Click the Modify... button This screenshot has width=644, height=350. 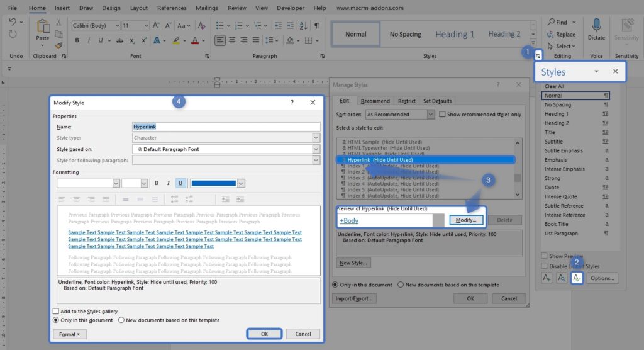(x=466, y=220)
